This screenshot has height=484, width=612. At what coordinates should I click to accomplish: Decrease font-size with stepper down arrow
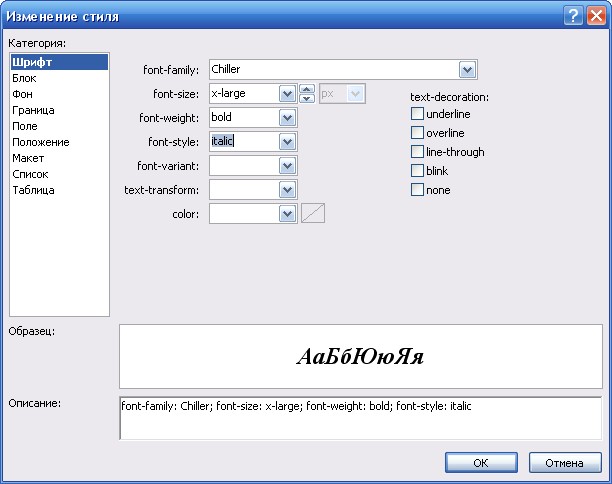pos(307,98)
